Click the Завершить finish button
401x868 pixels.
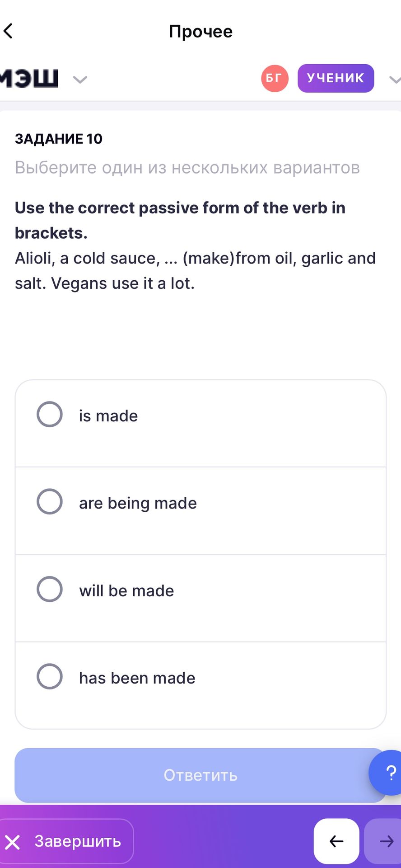click(66, 841)
